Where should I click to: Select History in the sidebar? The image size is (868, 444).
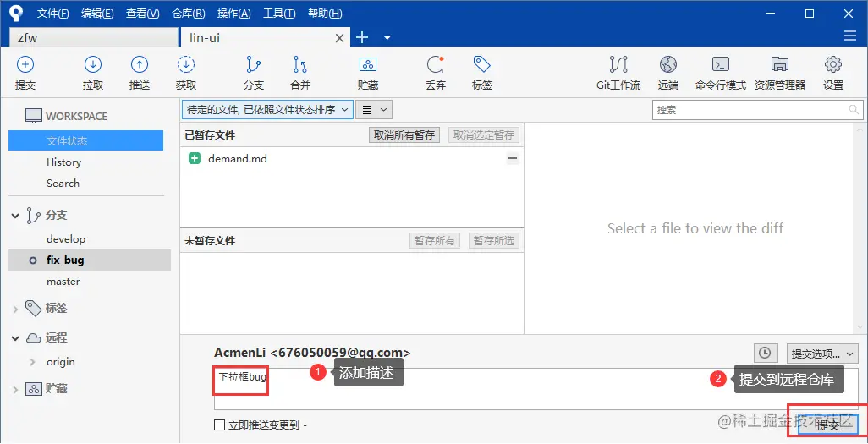pos(63,162)
